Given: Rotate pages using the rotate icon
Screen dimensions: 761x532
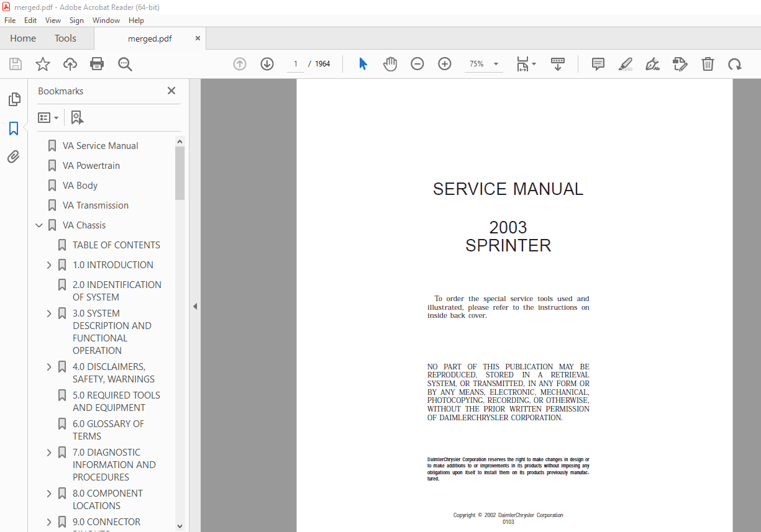Looking at the screenshot, I should (x=735, y=64).
